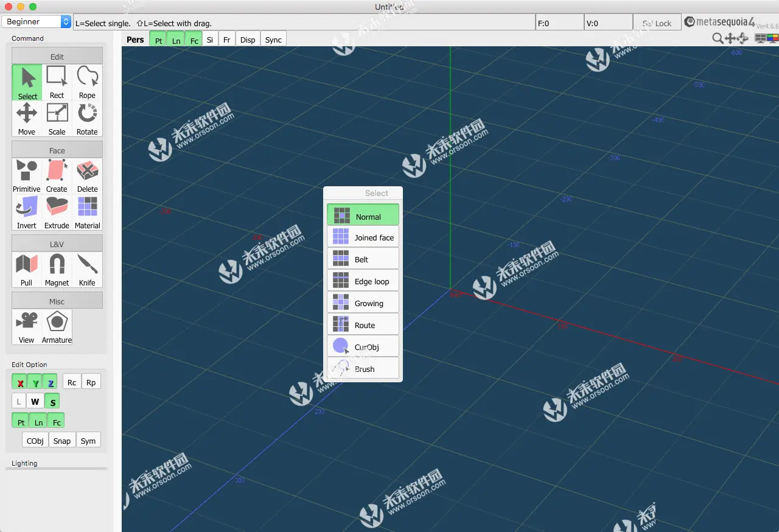Select the Magnet tool
779x532 pixels.
[57, 270]
